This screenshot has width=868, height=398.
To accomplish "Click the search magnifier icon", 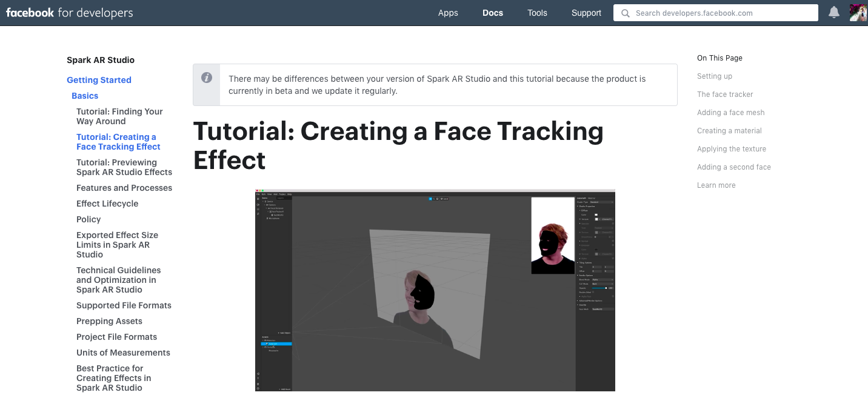I will click(626, 13).
